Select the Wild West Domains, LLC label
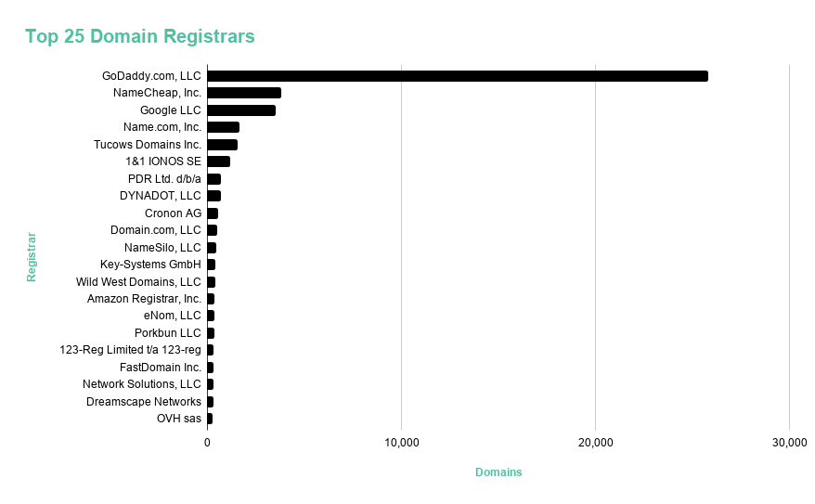Image resolution: width=815 pixels, height=504 pixels. (x=138, y=282)
